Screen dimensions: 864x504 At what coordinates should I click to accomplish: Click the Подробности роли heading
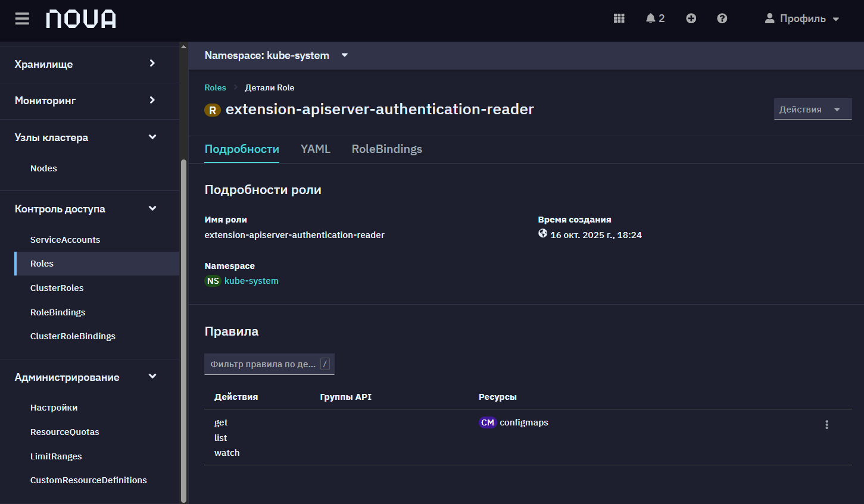pos(263,190)
